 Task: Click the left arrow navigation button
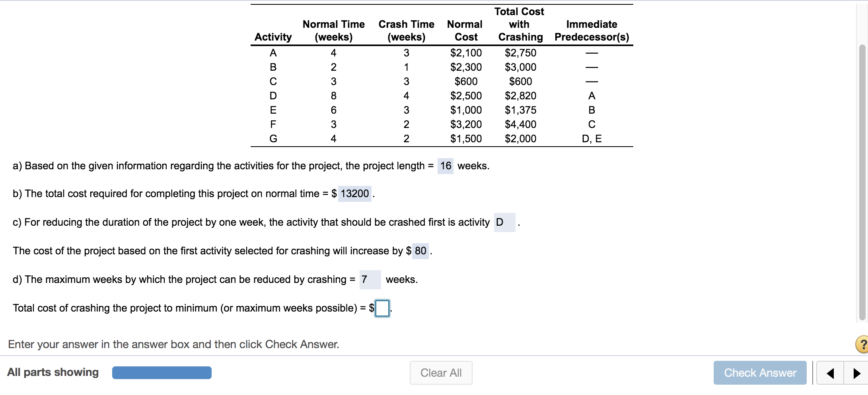[x=830, y=373]
